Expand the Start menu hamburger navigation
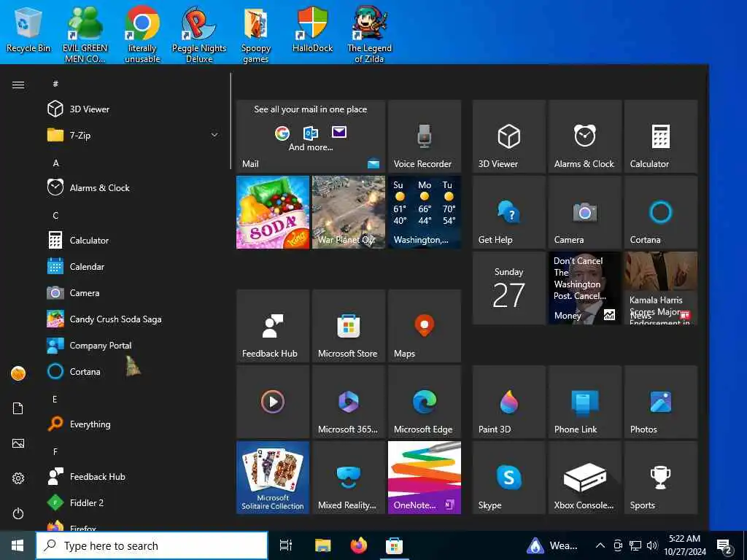 [18, 85]
